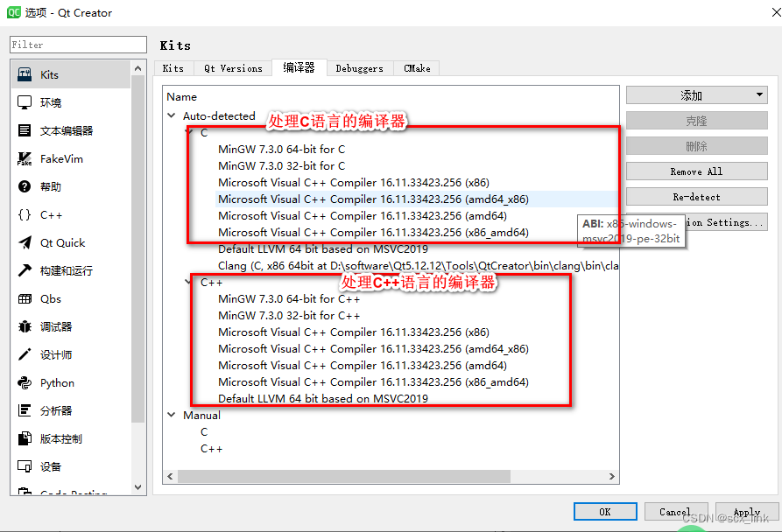This screenshot has width=782, height=532.
Task: Click into the Filter input field
Action: coord(78,45)
